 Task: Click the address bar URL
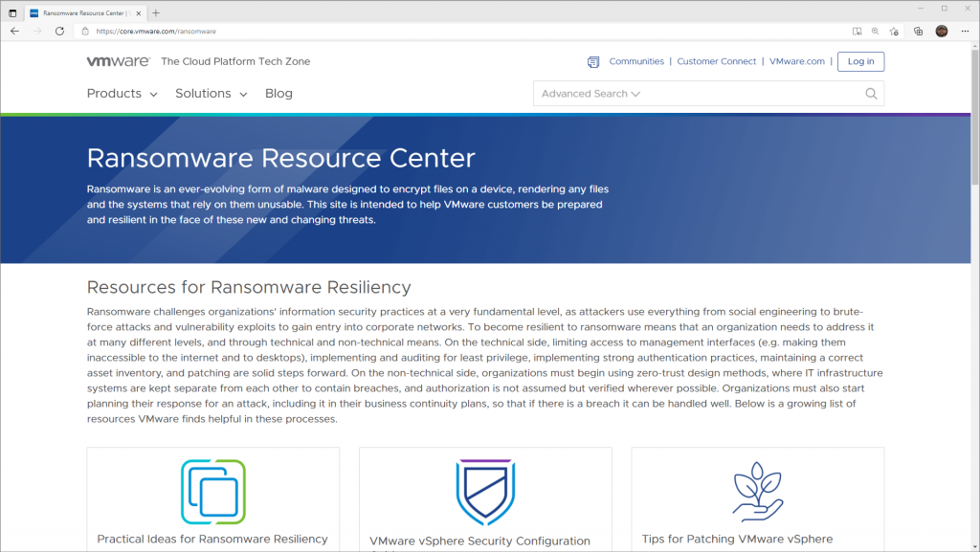click(x=156, y=32)
